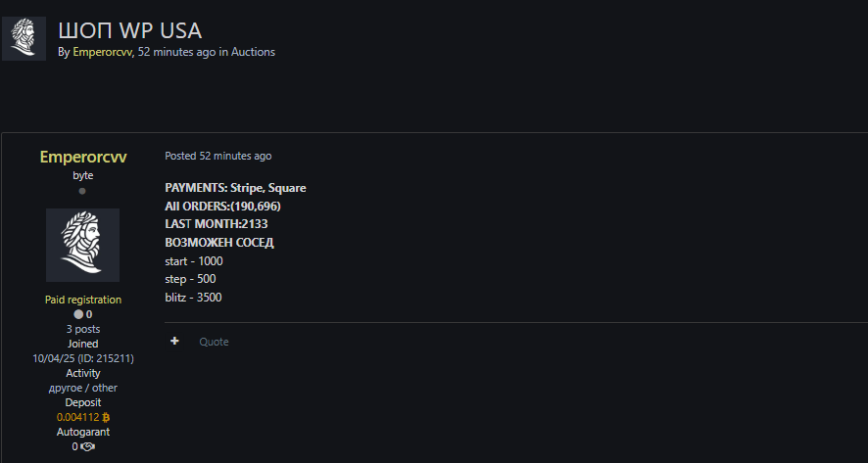Open the "Posted 52 minutes ago" permalink
The height and width of the screenshot is (463, 868).
[217, 156]
